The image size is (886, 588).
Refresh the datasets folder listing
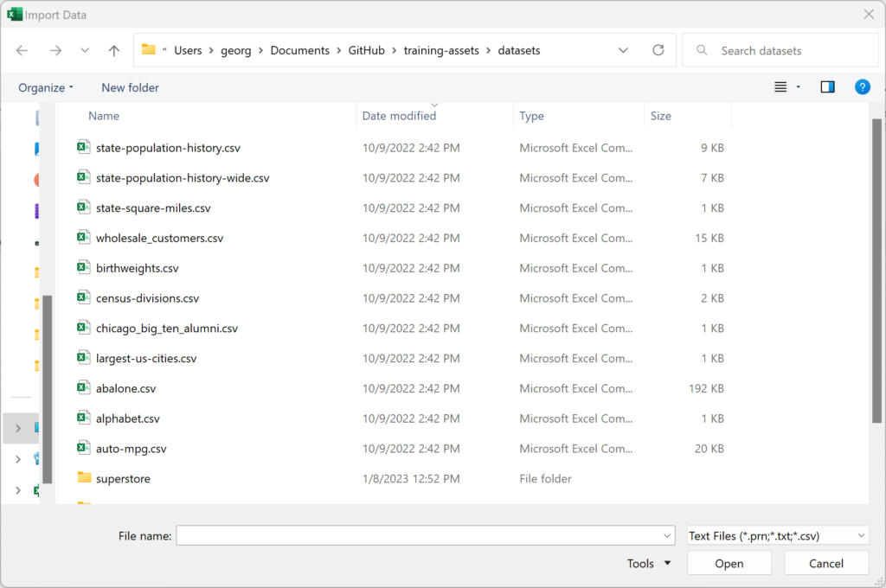pyautogui.click(x=658, y=51)
